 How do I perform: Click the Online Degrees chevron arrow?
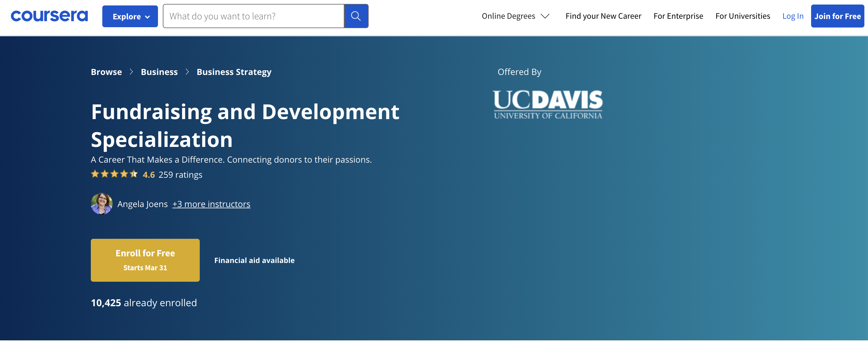coord(545,16)
